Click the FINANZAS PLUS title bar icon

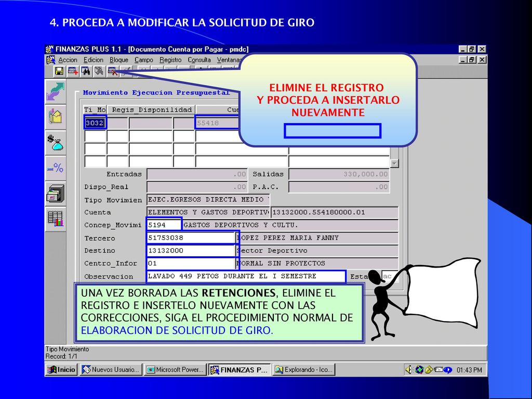click(x=49, y=49)
